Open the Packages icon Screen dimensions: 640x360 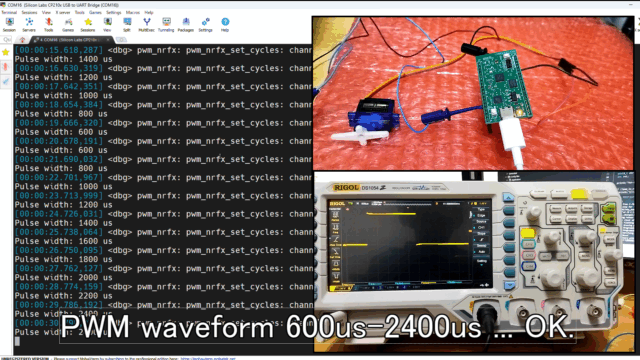click(186, 24)
